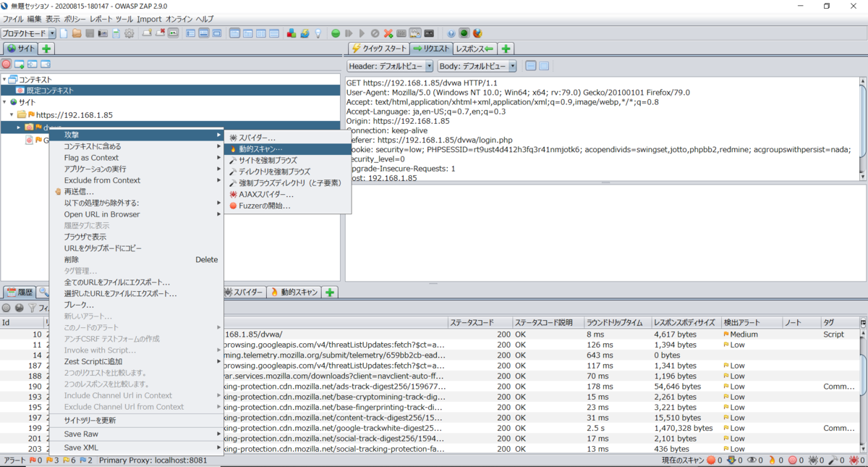Viewport: 868px width, 467px height.
Task: Open the ポリシー menu in menu bar
Action: pos(76,19)
